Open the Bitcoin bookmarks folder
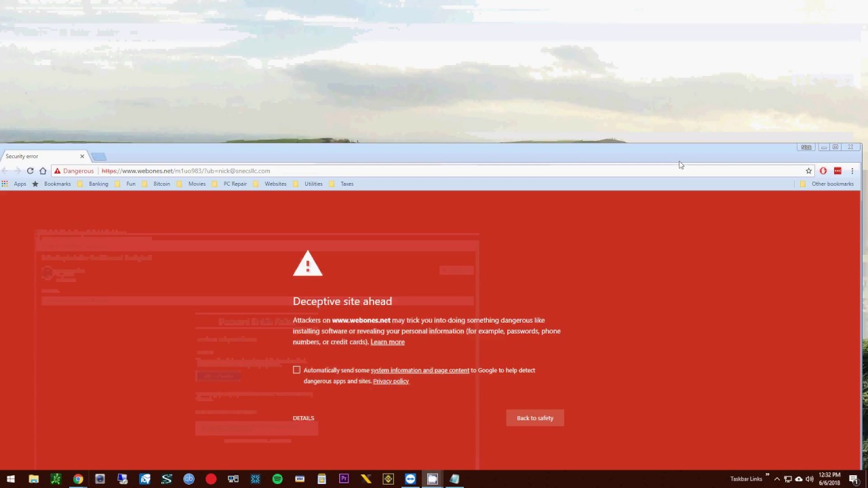 (156, 184)
